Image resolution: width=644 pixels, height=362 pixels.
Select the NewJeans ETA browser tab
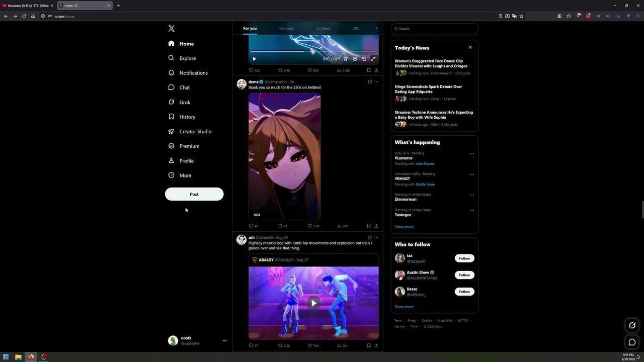(28, 6)
